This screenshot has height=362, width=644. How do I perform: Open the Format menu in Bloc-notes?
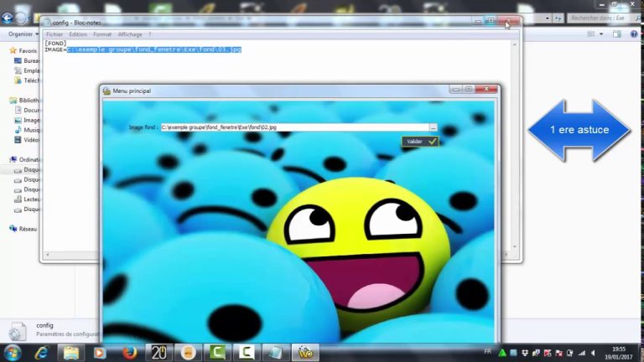coord(102,34)
